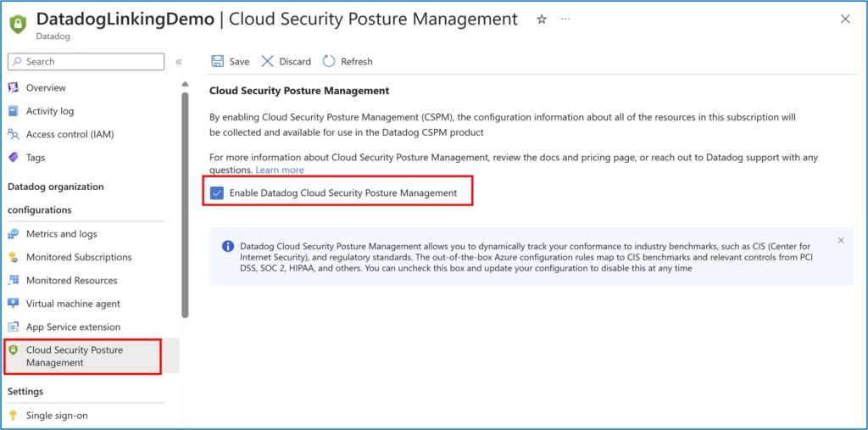This screenshot has width=868, height=430.
Task: Click the Enable Datadog CSPM checkbox label
Action: 343,193
